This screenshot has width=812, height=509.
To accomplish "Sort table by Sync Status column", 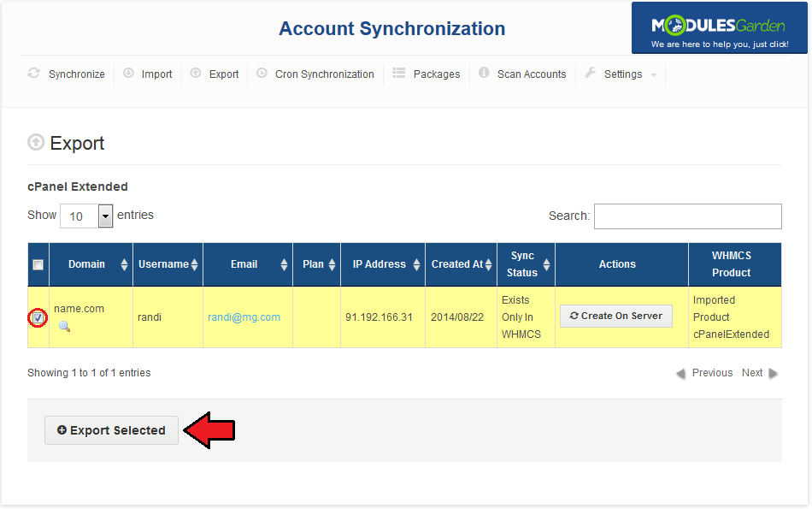I will [x=546, y=264].
